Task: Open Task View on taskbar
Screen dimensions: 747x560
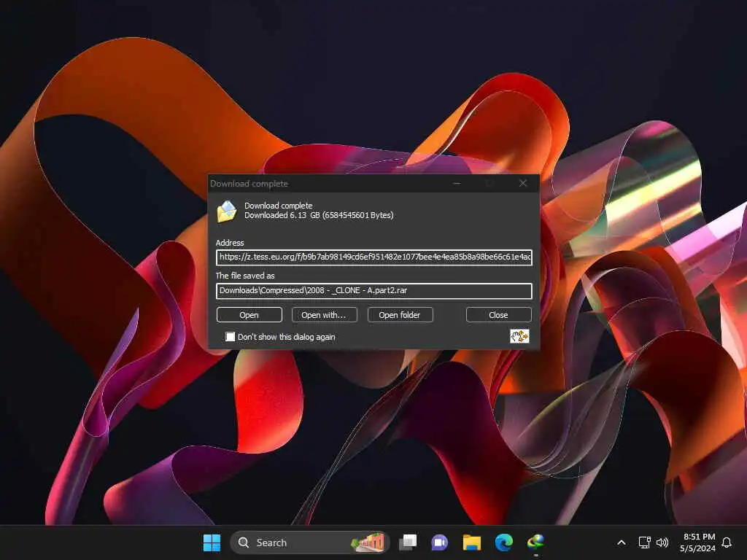Action: tap(408, 542)
